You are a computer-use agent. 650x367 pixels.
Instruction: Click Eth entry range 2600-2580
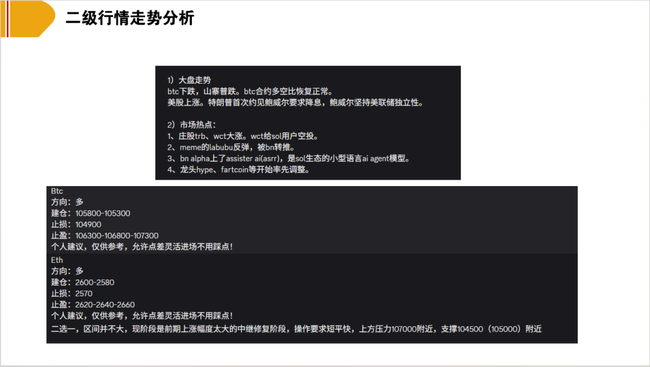point(95,282)
